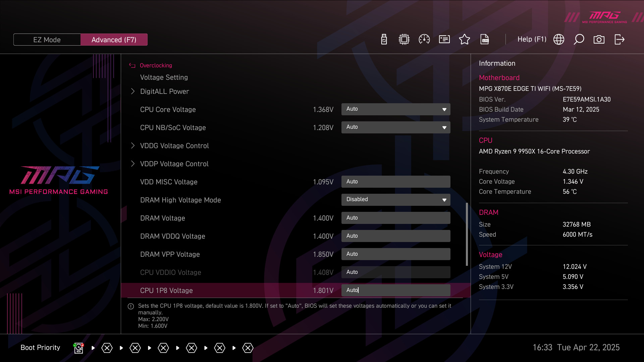Click DRAM VPP Voltage field
Screen dimensions: 644x362
point(396,254)
